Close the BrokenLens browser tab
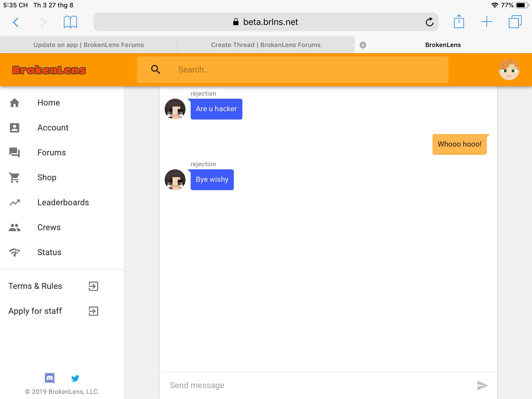 (x=363, y=45)
